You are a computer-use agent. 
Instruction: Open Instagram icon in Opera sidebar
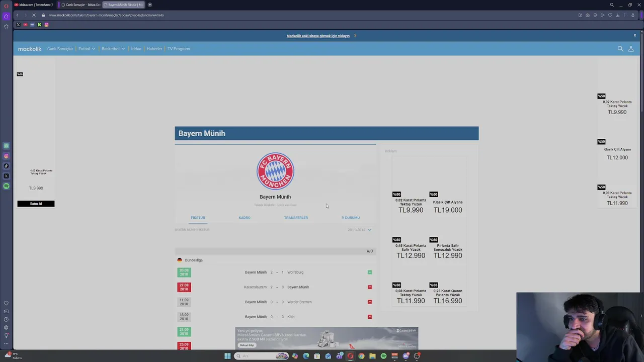pos(6,156)
